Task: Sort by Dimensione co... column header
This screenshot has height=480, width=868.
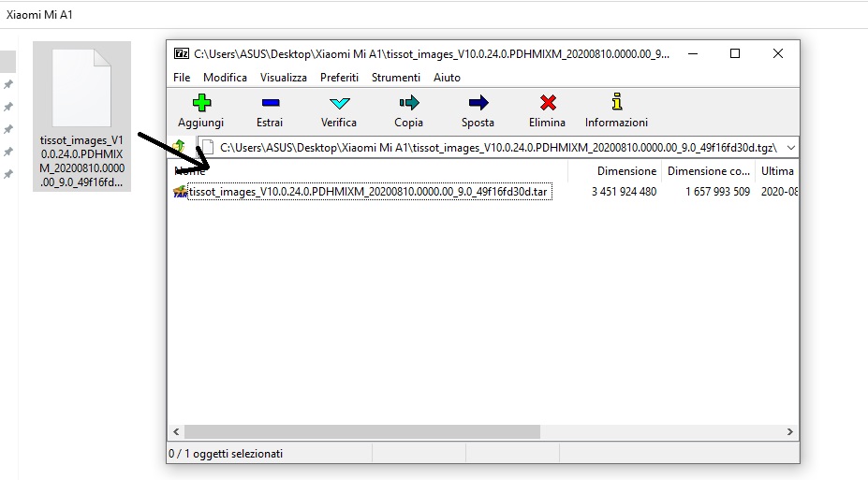Action: [708, 171]
